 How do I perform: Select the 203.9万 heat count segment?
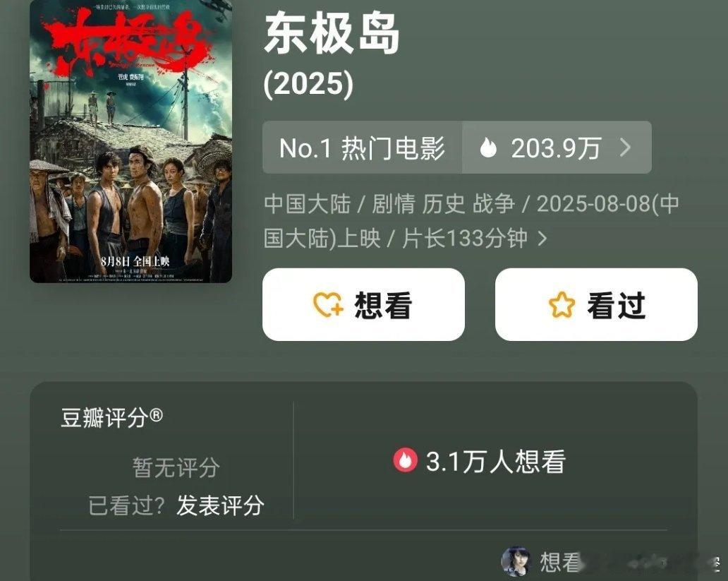coord(557,148)
